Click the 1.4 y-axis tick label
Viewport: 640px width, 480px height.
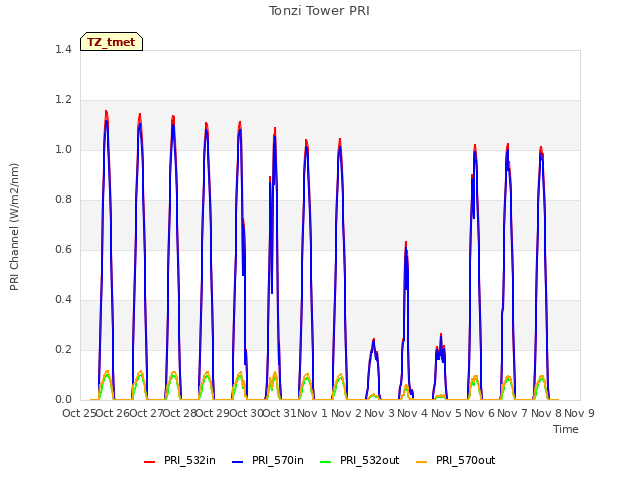pos(63,49)
